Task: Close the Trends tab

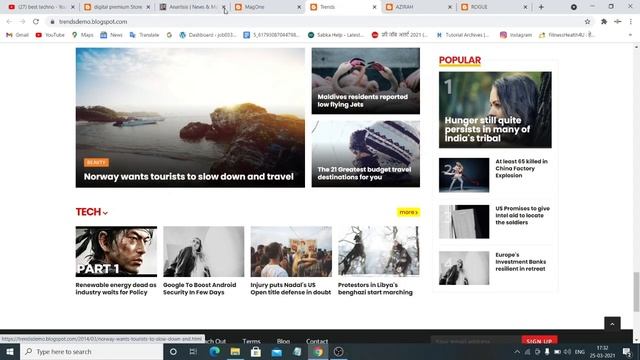Action: pyautogui.click(x=374, y=7)
